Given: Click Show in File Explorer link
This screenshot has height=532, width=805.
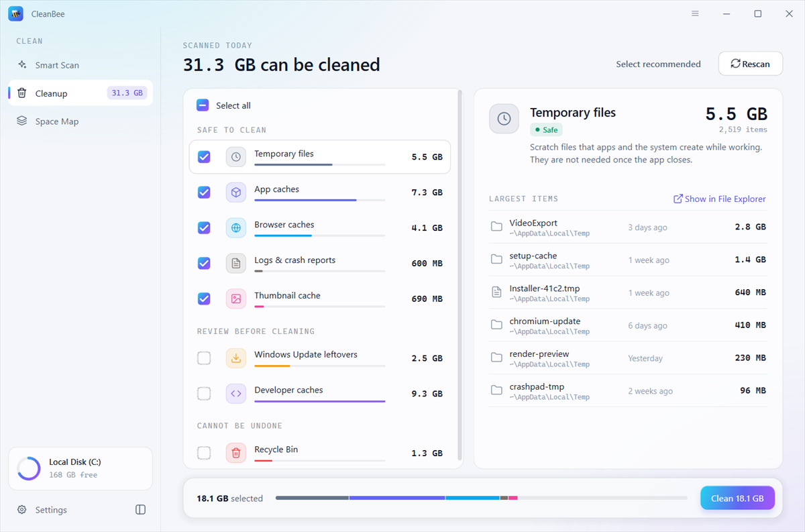Looking at the screenshot, I should 719,199.
